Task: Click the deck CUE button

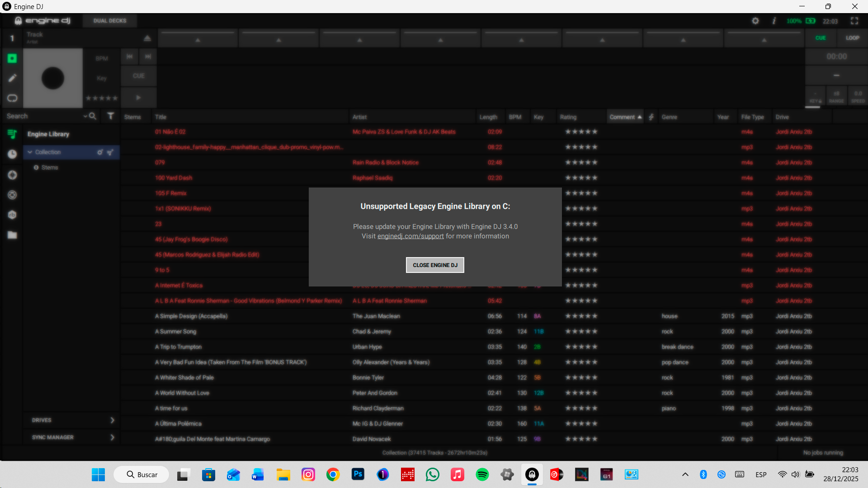Action: pyautogui.click(x=139, y=76)
